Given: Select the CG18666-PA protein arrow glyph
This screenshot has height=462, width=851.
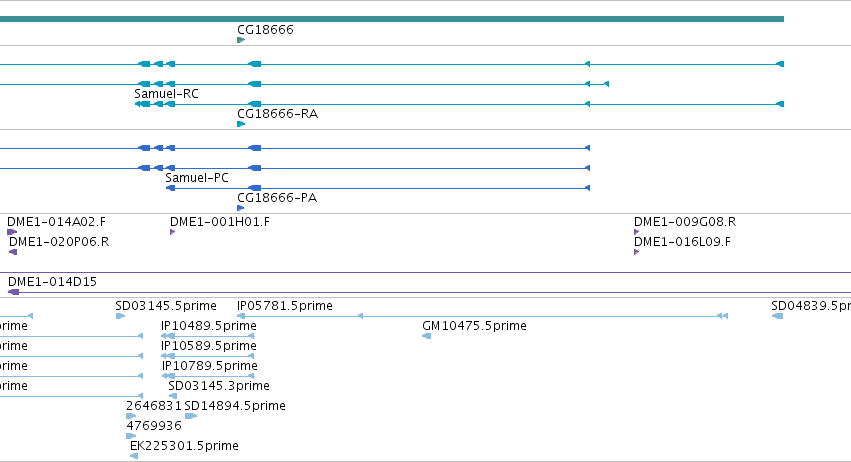Looking at the screenshot, I should (240, 208).
